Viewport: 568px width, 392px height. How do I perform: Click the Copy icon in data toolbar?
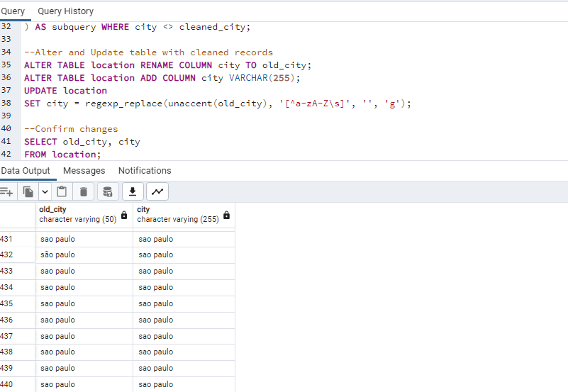28,192
